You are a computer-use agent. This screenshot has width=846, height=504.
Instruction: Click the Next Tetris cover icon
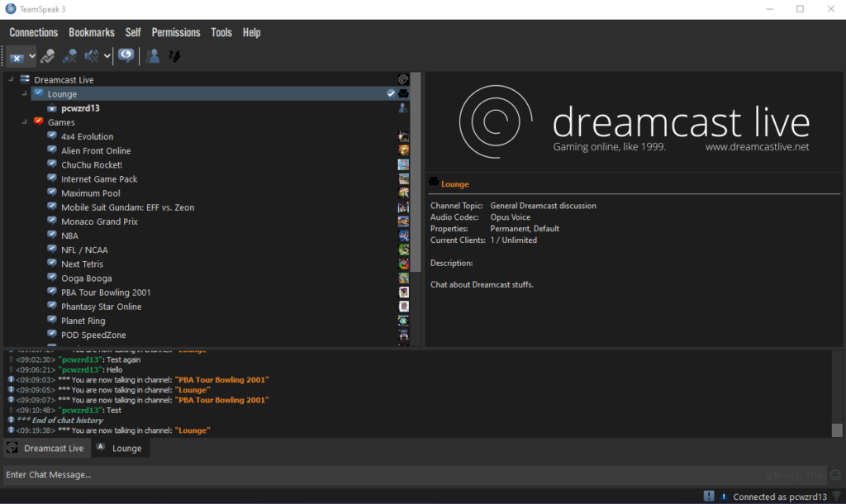[403, 264]
